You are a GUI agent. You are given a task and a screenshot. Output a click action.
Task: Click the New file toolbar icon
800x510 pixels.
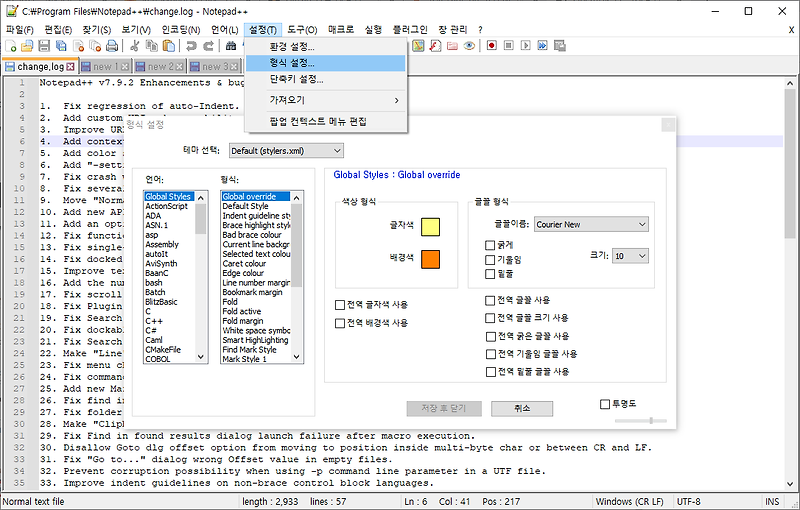(11, 46)
